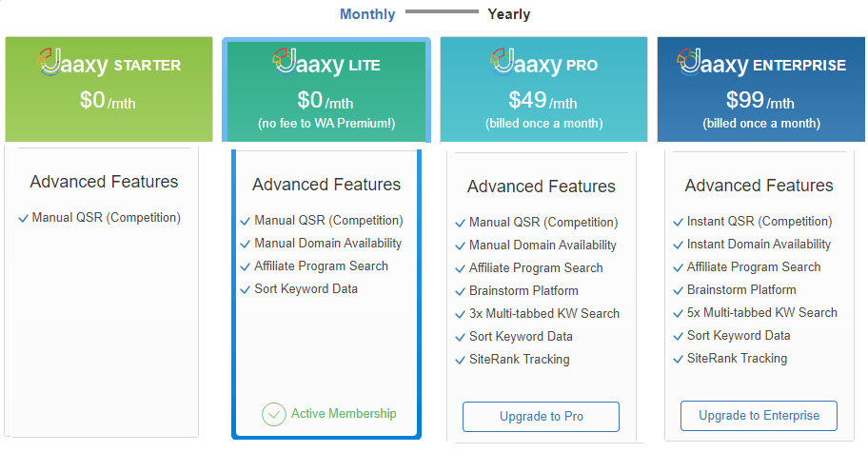The width and height of the screenshot is (868, 472).
Task: Upgrade to Pro plan
Action: click(541, 417)
